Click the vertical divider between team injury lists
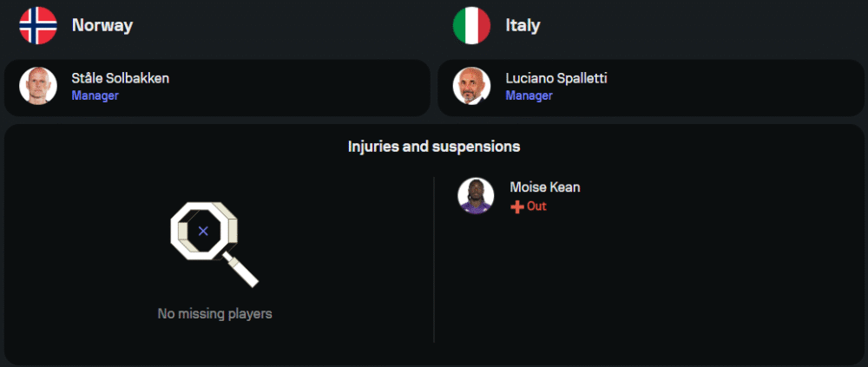868x367 pixels. tap(434, 260)
